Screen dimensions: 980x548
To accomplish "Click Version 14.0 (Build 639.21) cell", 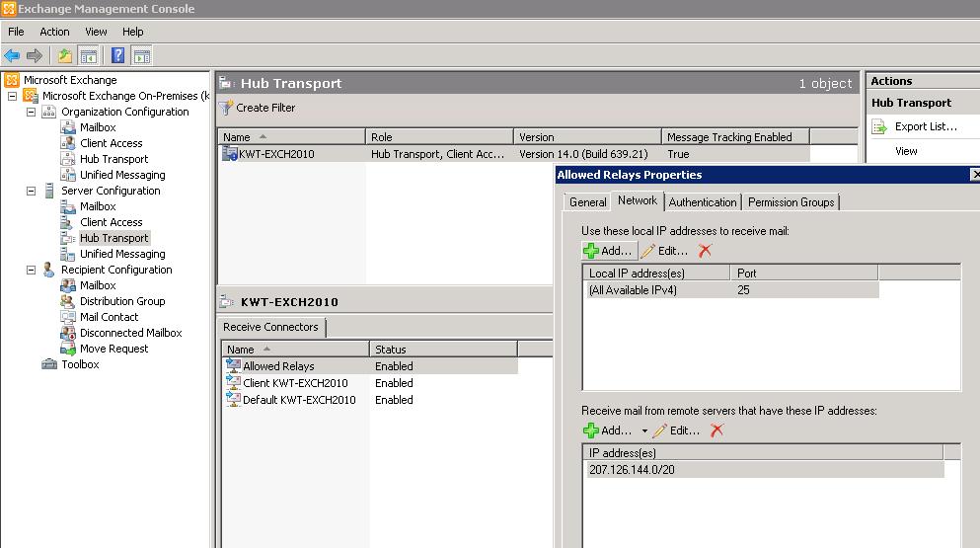I will point(583,154).
